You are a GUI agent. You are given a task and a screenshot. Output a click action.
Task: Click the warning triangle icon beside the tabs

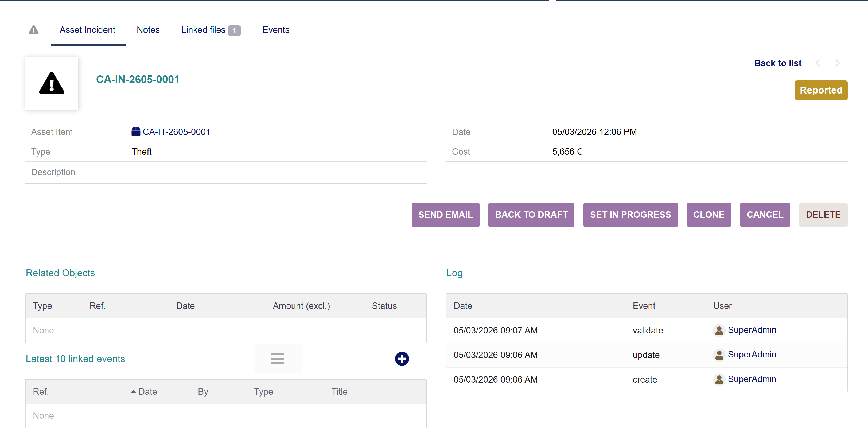point(34,30)
